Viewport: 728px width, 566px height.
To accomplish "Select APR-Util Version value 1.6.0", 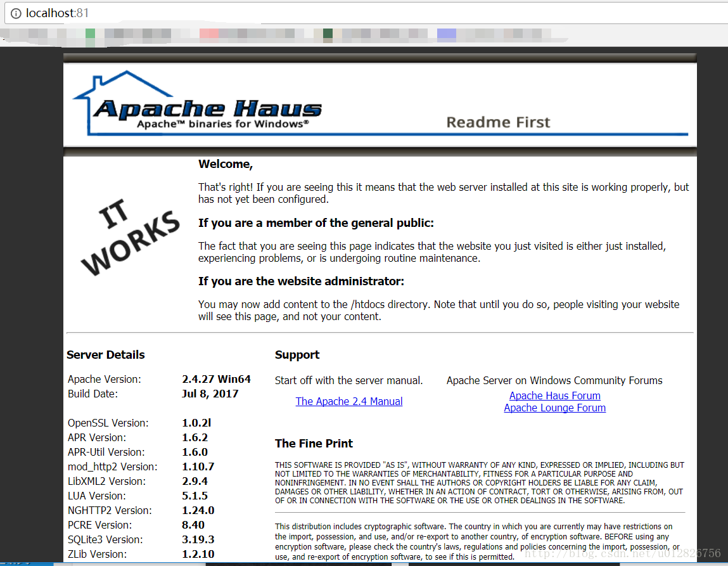I will click(x=195, y=452).
